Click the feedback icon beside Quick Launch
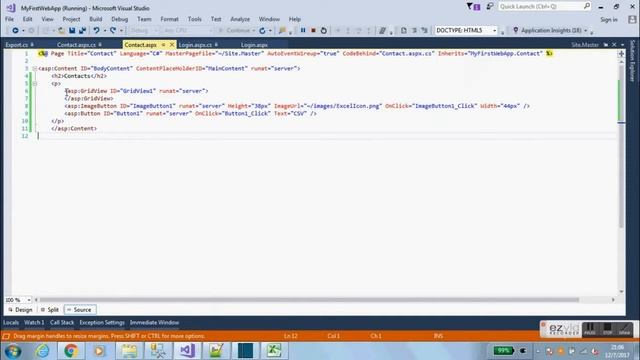The image size is (640, 360). pyautogui.click(x=490, y=7)
